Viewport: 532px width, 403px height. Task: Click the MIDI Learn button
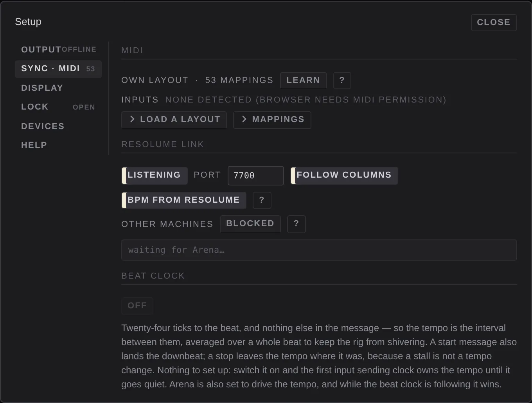(304, 81)
